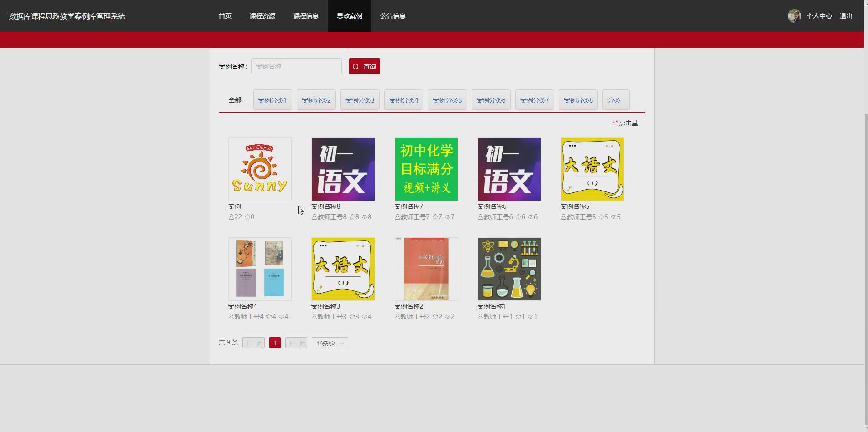Image resolution: width=868 pixels, height=432 pixels.
Task: Click the person icon beside 教师工号3
Action: [x=314, y=316]
